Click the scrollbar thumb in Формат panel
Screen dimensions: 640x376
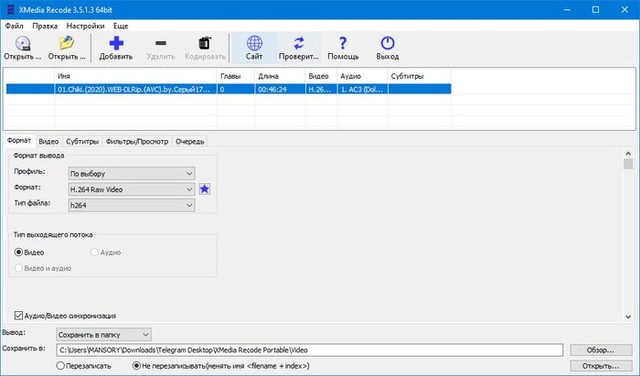(628, 164)
